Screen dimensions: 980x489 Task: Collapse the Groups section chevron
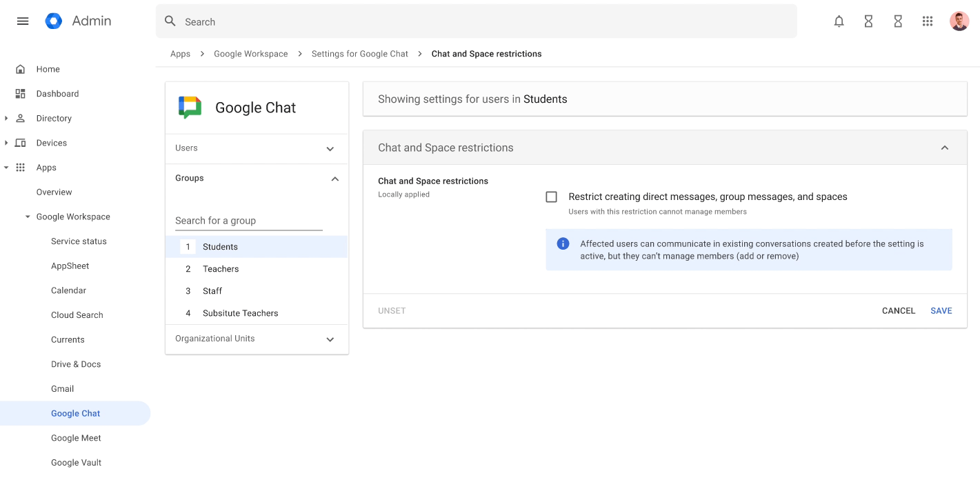pyautogui.click(x=334, y=179)
